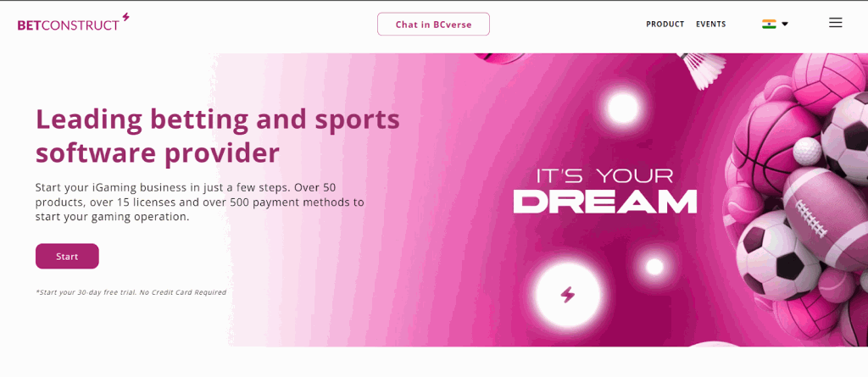Screen dimensions: 868x377
Task: Click the glowing lightning bolt circle
Action: point(567,295)
